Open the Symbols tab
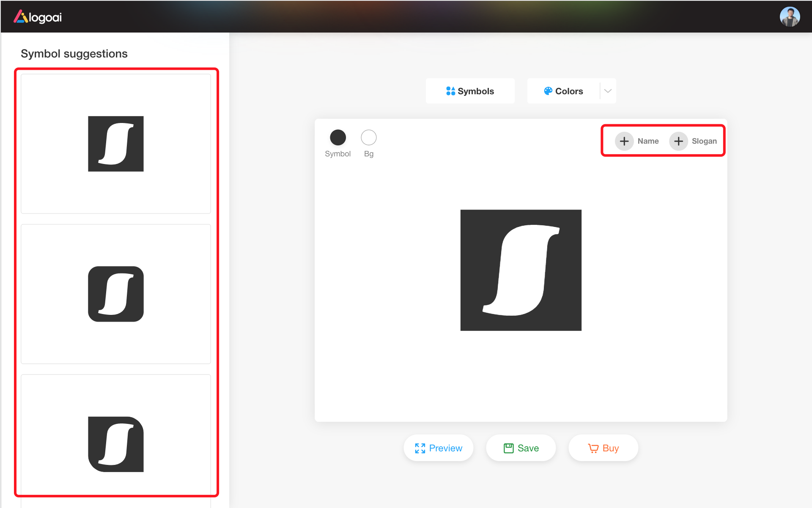 (x=475, y=91)
